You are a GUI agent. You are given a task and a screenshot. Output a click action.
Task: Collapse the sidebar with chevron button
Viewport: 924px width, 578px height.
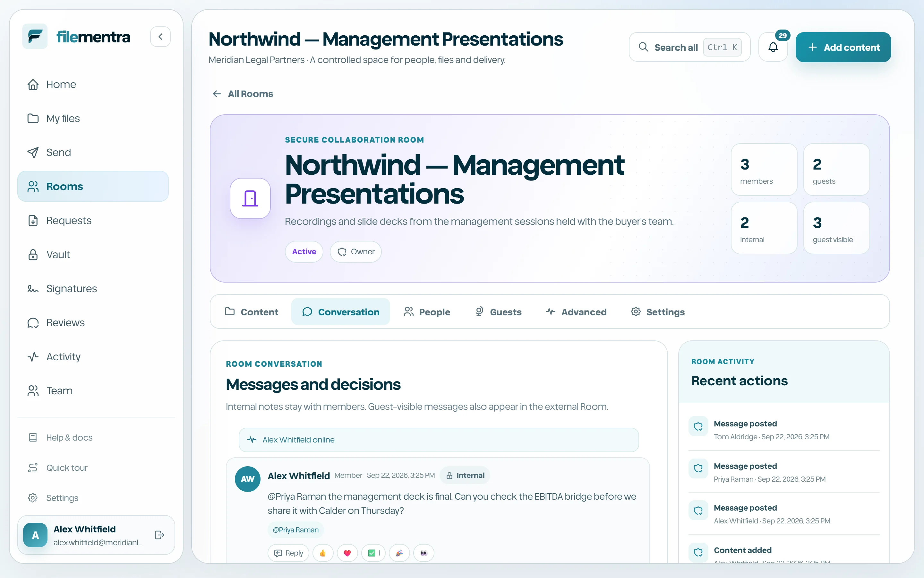pos(160,37)
